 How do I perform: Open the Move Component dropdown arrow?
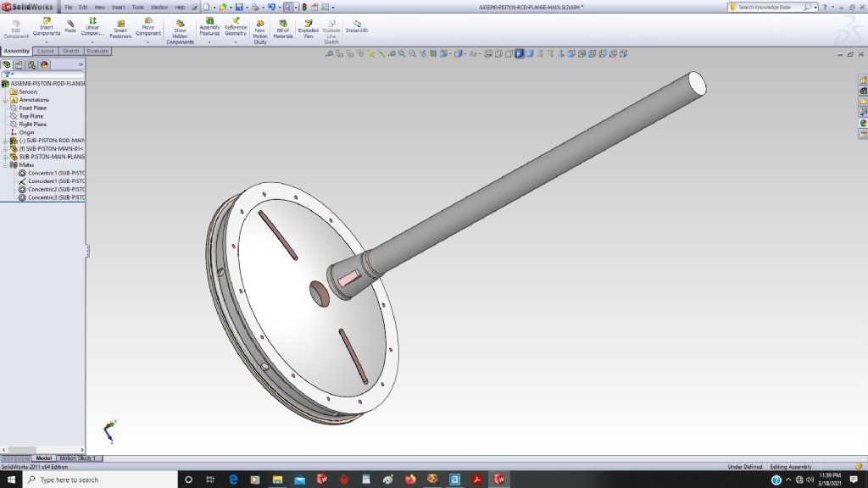[x=147, y=42]
